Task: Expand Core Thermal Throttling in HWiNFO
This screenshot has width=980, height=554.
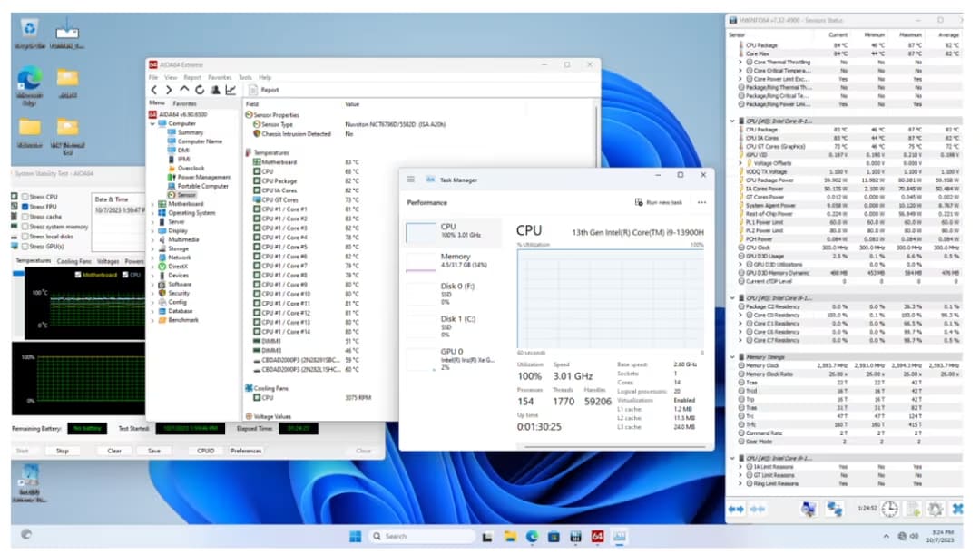Action: click(740, 63)
